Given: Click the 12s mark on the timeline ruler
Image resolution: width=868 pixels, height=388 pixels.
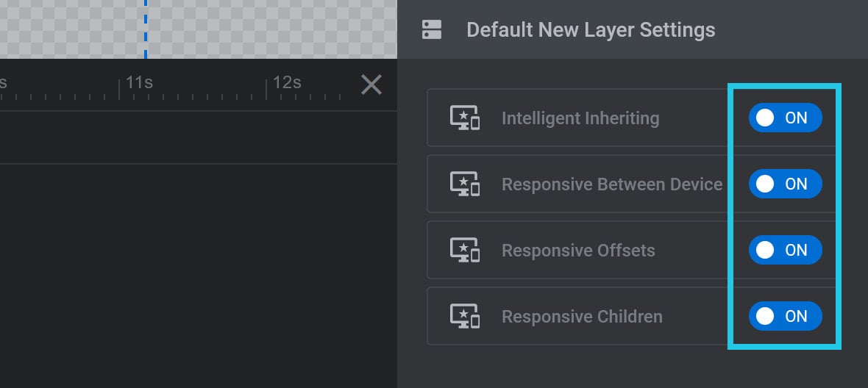Looking at the screenshot, I should coord(286,83).
